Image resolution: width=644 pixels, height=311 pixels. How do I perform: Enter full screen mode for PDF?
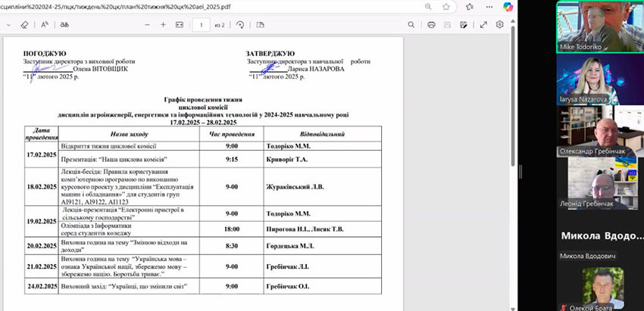[483, 24]
